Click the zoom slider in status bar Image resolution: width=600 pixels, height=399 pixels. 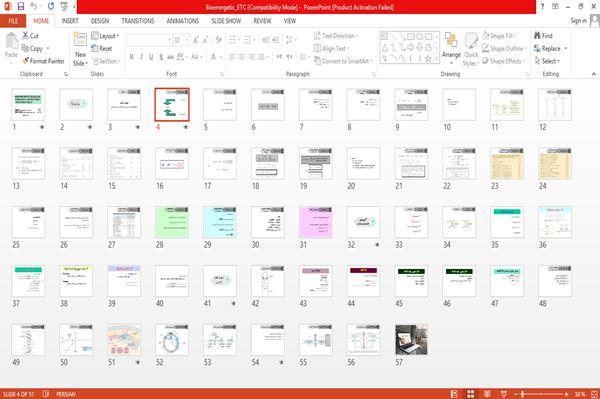541,394
